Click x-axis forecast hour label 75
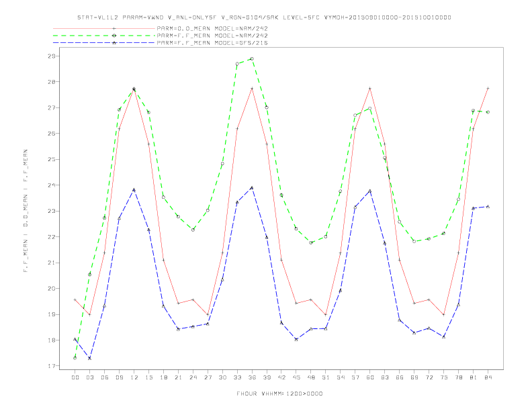 (x=444, y=377)
